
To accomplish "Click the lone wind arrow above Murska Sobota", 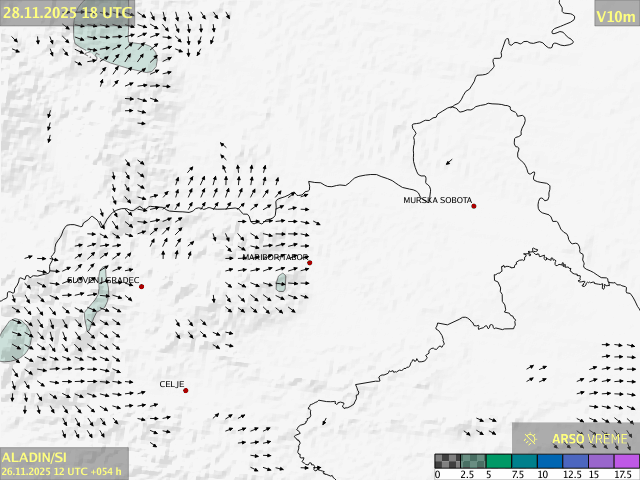I will pos(449,161).
